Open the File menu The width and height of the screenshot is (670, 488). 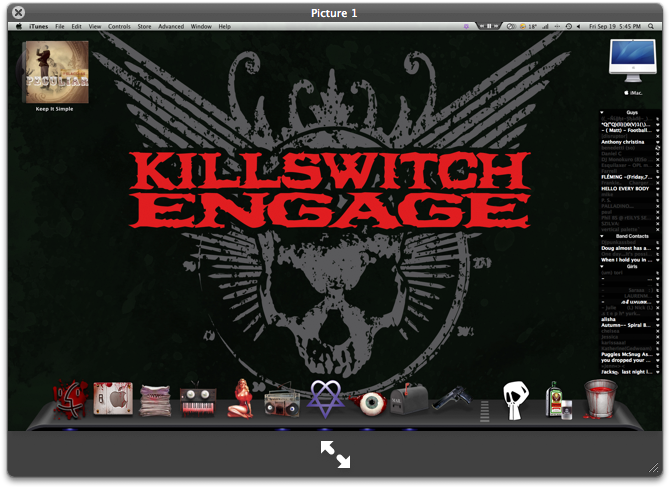tap(60, 26)
